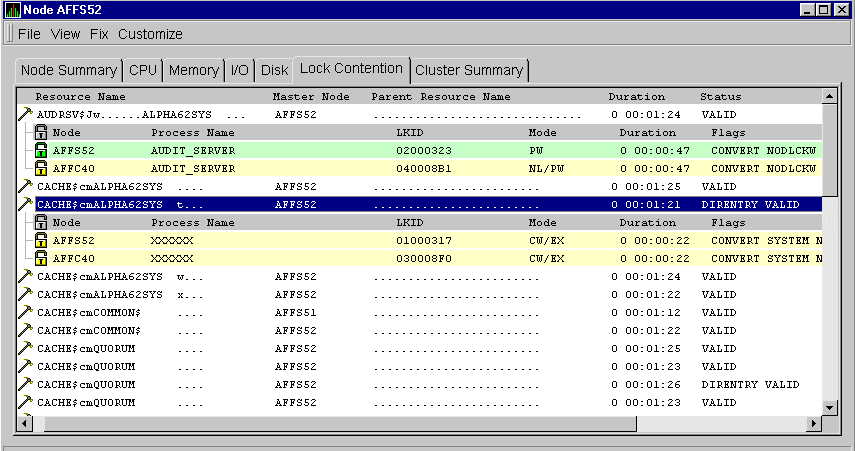Click the horizontal scrollbar right arrow

[x=812, y=424]
